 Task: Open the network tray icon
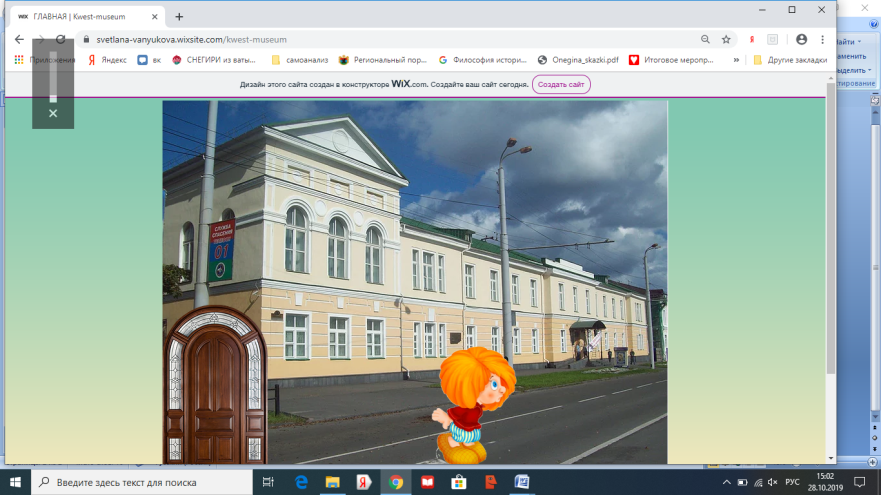(758, 482)
